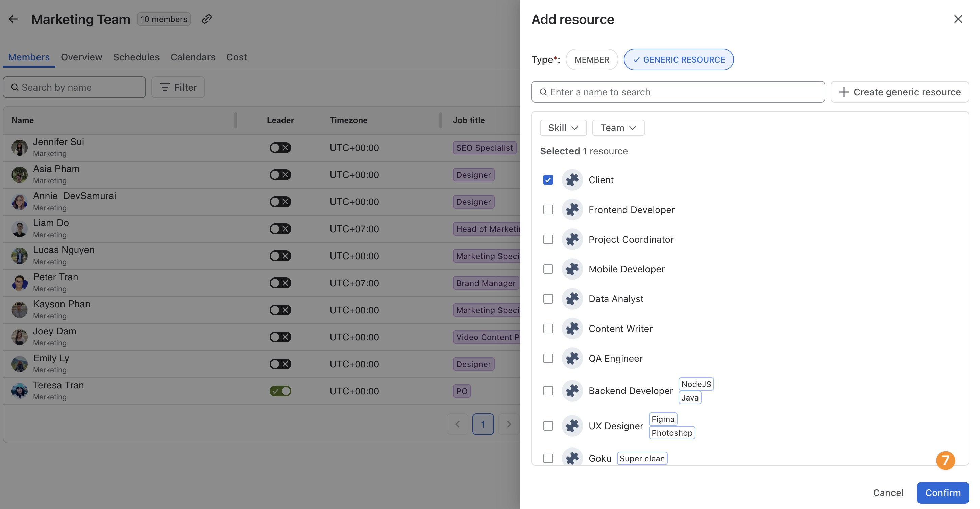Check the Data Analyst checkbox
980x509 pixels.
(548, 299)
